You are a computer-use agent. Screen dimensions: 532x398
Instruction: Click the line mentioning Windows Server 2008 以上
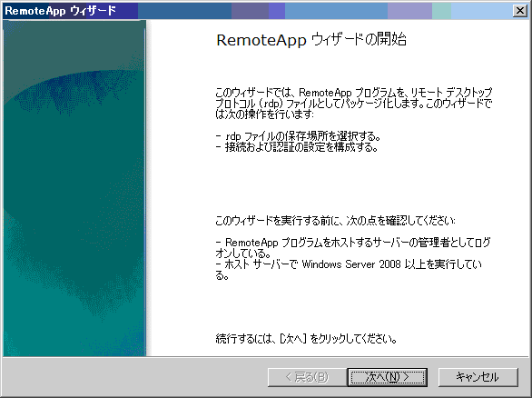coord(348,270)
